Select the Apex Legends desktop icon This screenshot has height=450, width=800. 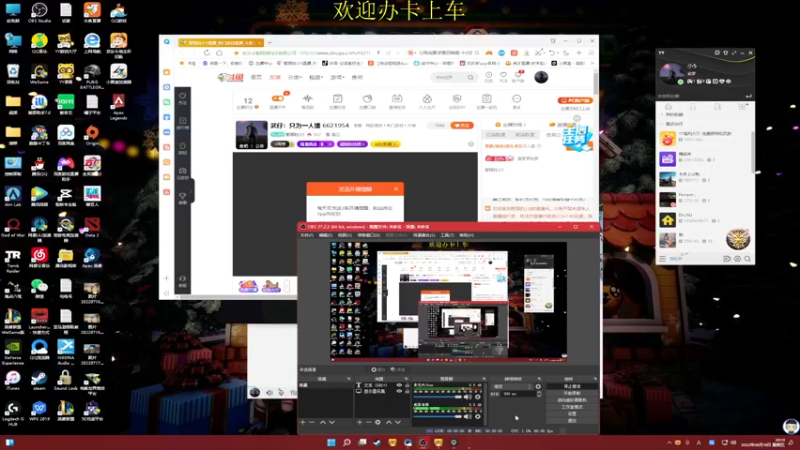pos(118,107)
